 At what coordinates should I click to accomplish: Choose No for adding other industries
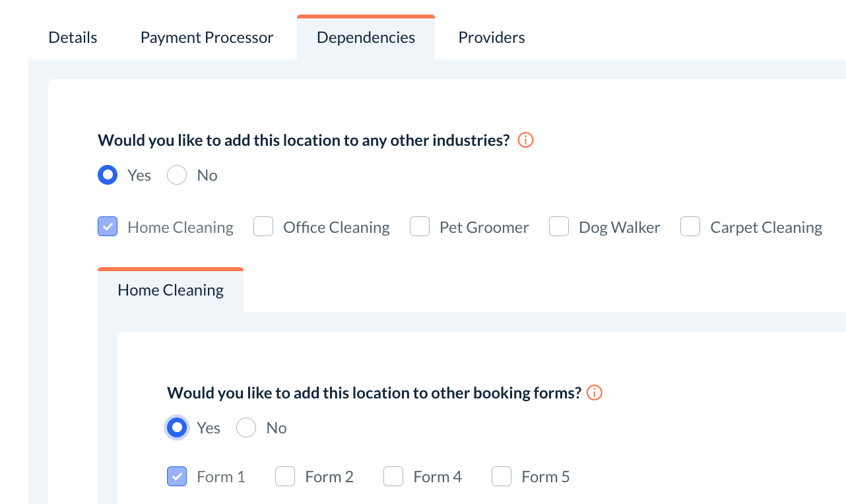[177, 175]
